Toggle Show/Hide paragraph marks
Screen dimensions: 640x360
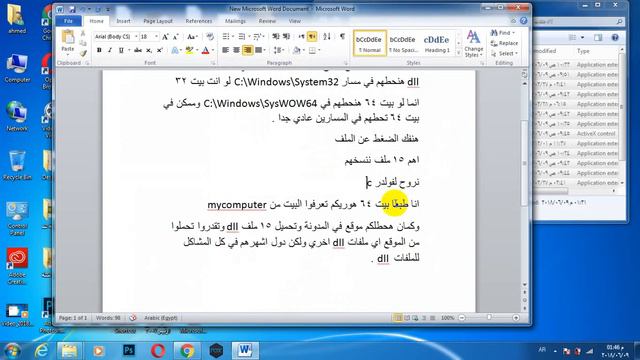[342, 37]
